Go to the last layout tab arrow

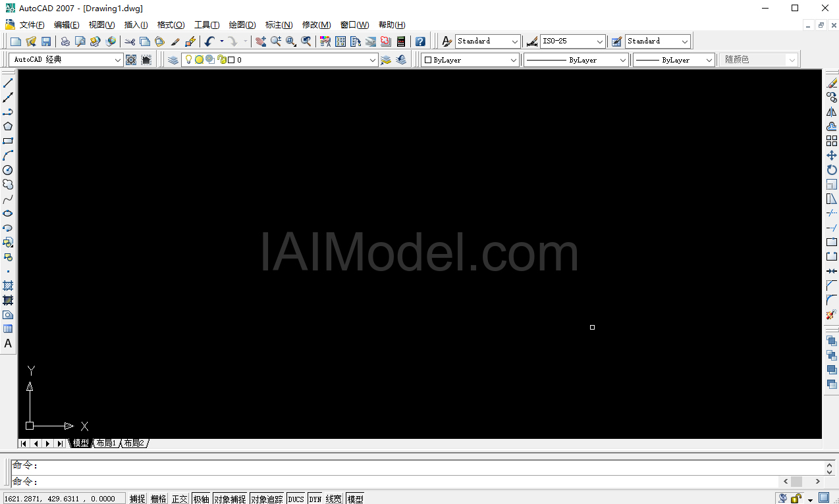pos(60,443)
